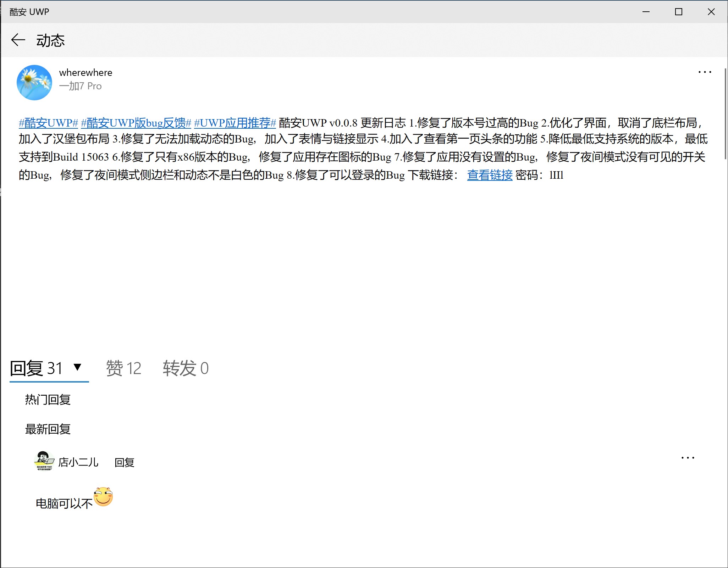Open the post's three-dot more options menu
Image resolution: width=728 pixels, height=568 pixels.
pyautogui.click(x=705, y=72)
